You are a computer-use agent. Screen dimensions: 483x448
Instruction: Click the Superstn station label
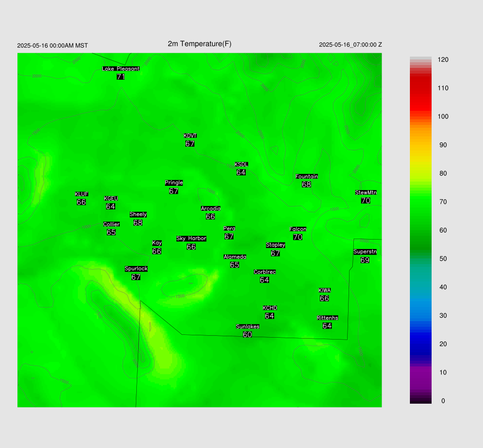(365, 251)
